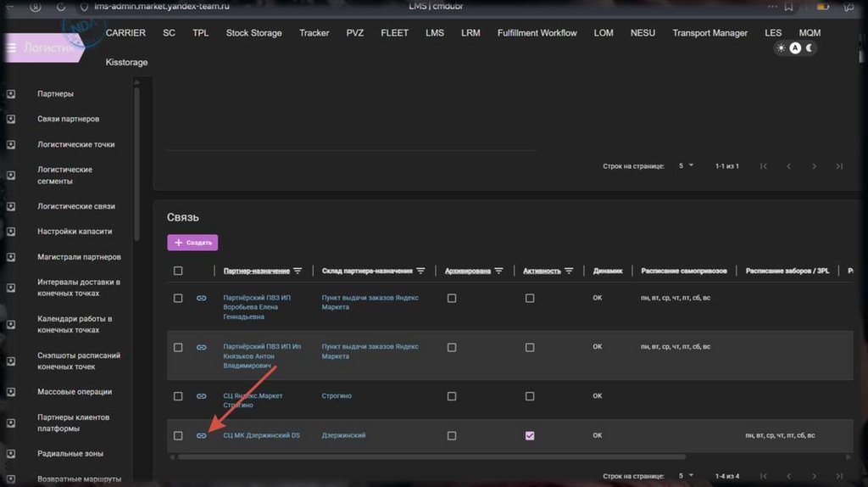Open filter for Склад партнера-назначения column
Viewport: 868px width, 487px height.
(x=420, y=271)
